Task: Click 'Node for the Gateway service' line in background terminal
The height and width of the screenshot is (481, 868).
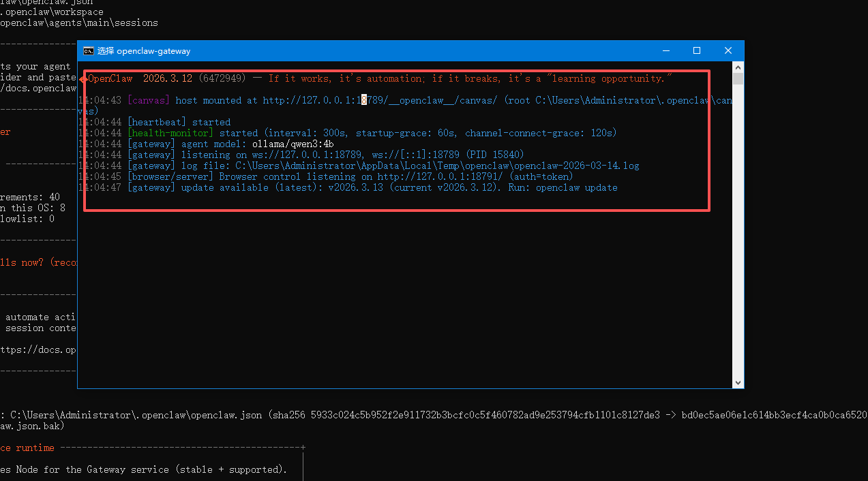Action: (x=144, y=469)
